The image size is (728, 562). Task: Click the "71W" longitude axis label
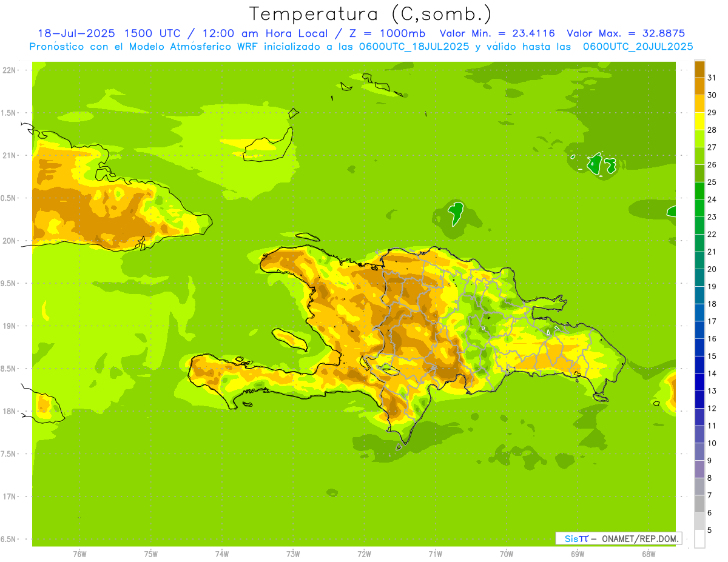[435, 554]
